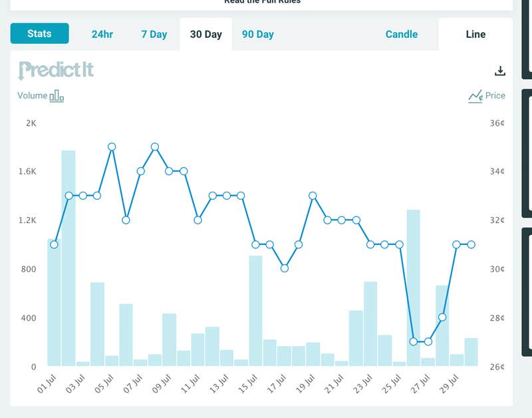Click the download chart icon

click(x=501, y=71)
